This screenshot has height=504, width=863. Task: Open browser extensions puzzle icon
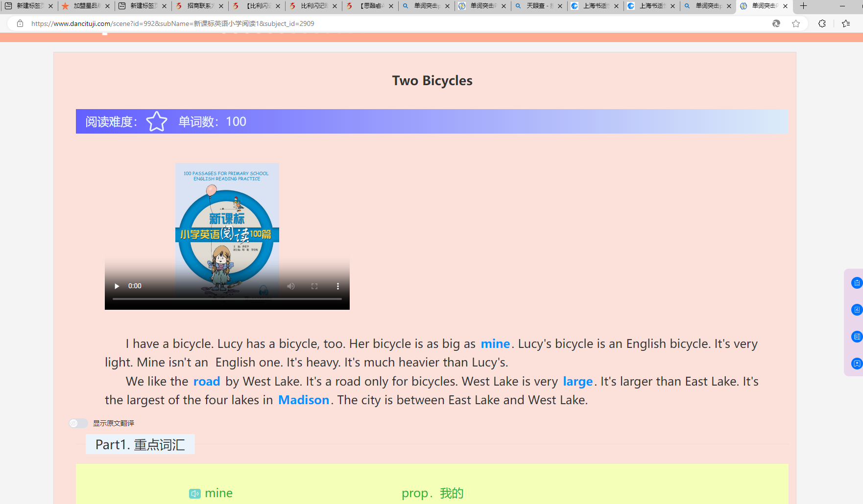click(x=822, y=23)
